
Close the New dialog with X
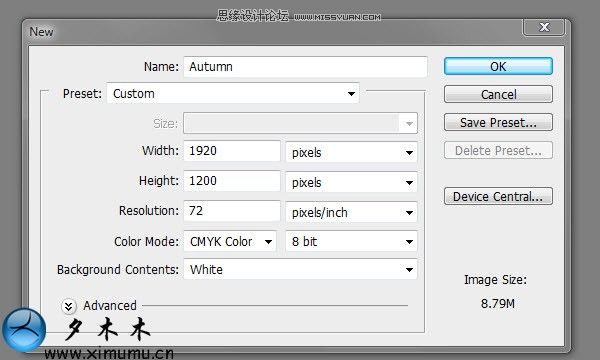click(x=544, y=27)
